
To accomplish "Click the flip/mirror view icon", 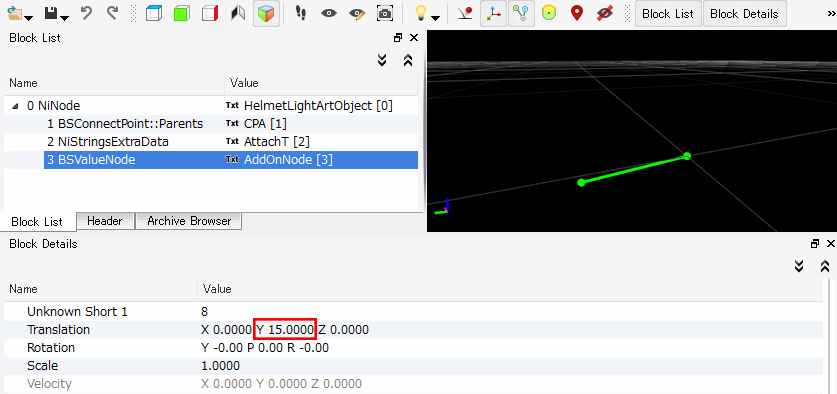I will click(238, 13).
